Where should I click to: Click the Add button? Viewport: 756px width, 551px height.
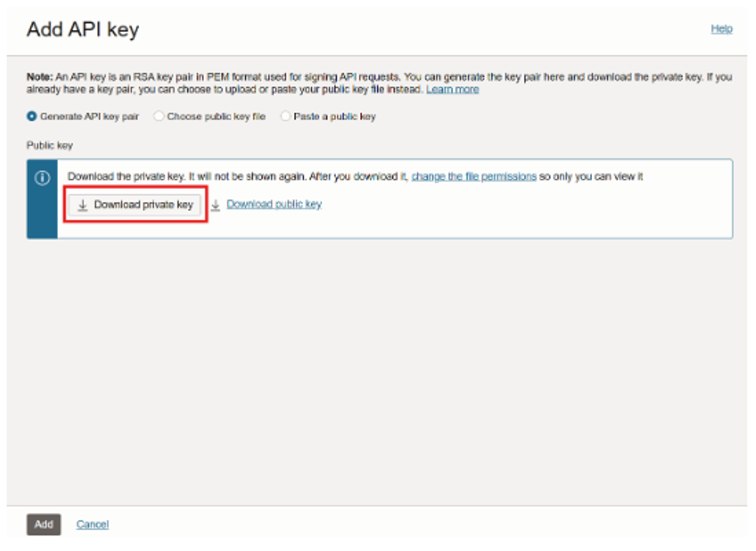(x=44, y=524)
